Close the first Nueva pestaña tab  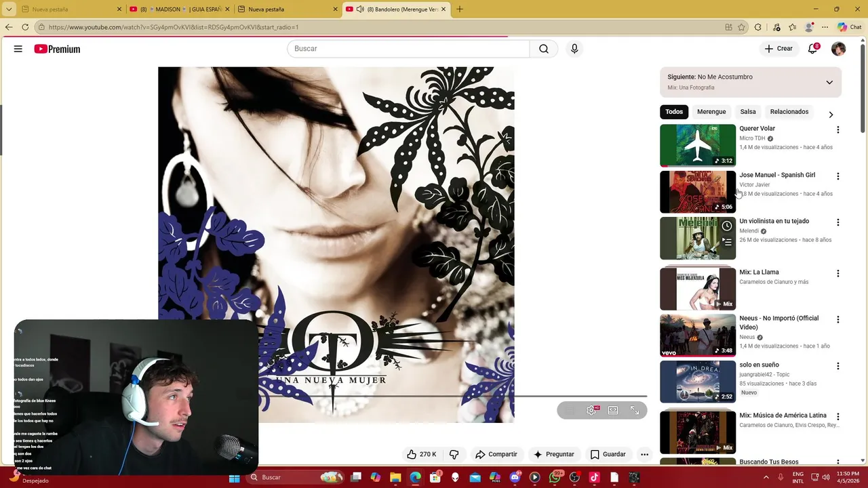point(119,9)
